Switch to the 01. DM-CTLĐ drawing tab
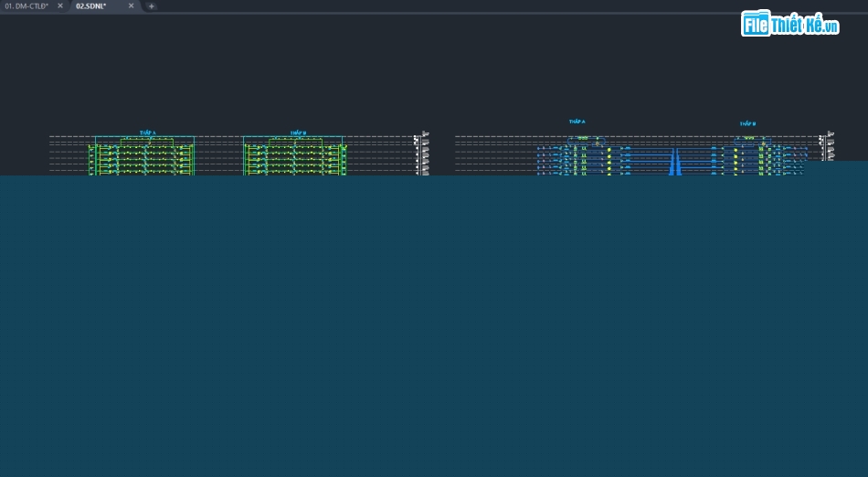Image resolution: width=868 pixels, height=477 pixels. (26, 6)
